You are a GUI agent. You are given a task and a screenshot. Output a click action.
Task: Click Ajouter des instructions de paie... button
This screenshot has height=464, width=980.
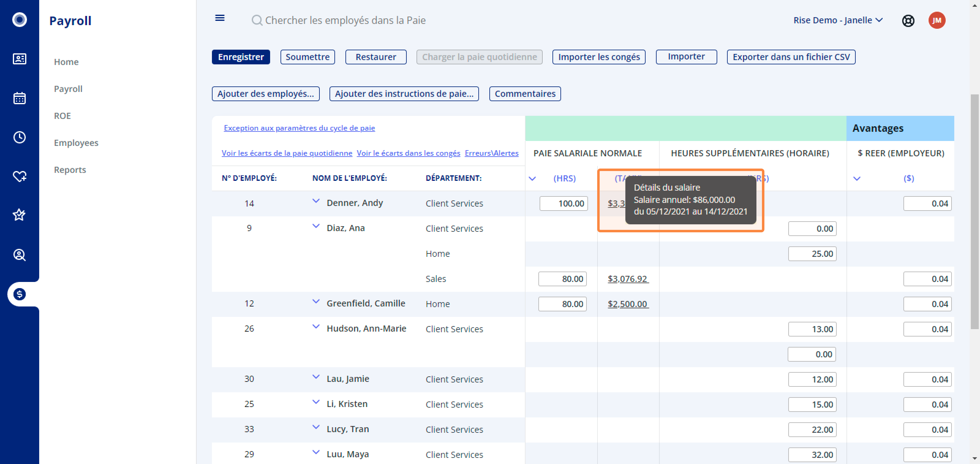pos(404,94)
